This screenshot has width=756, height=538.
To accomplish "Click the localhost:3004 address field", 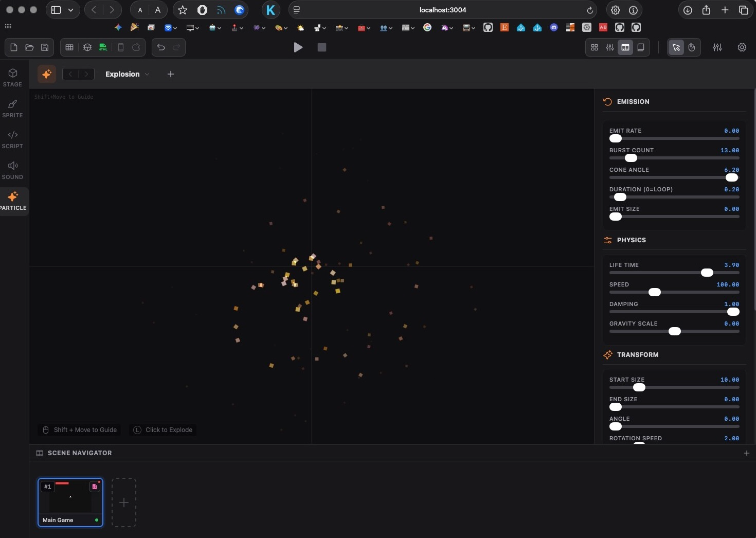I will [x=443, y=10].
